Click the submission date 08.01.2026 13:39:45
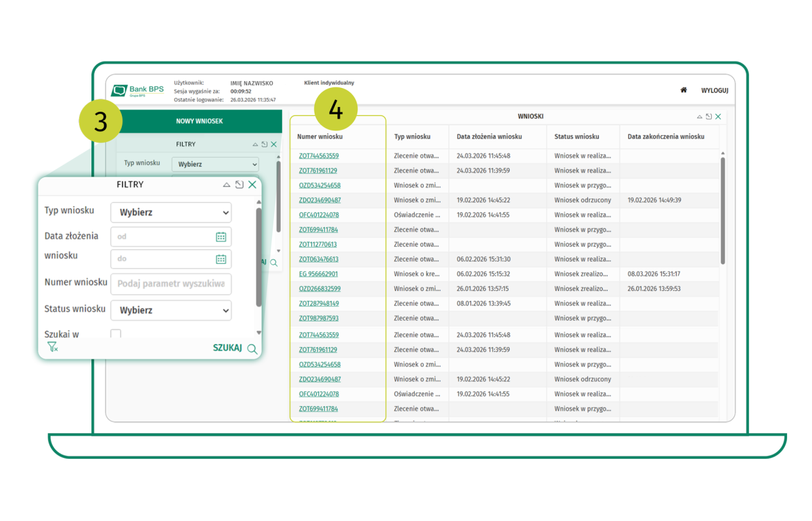The height and width of the screenshot is (521, 812). point(484,304)
